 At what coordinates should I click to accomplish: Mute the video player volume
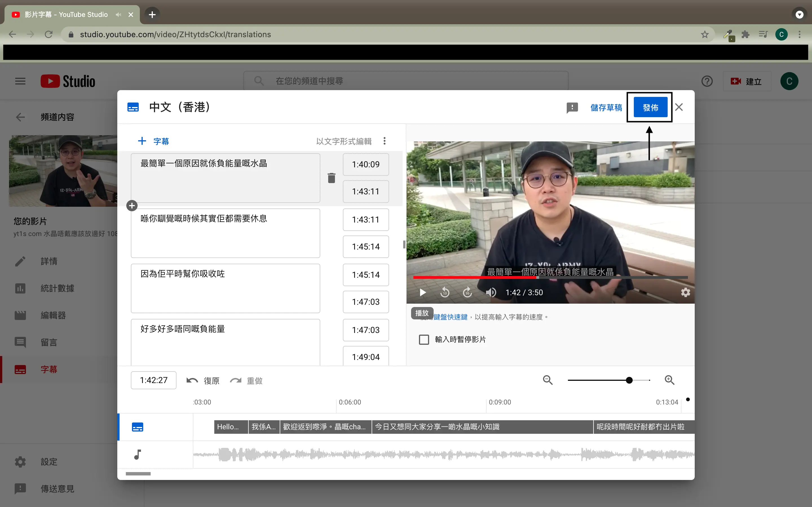coord(491,292)
